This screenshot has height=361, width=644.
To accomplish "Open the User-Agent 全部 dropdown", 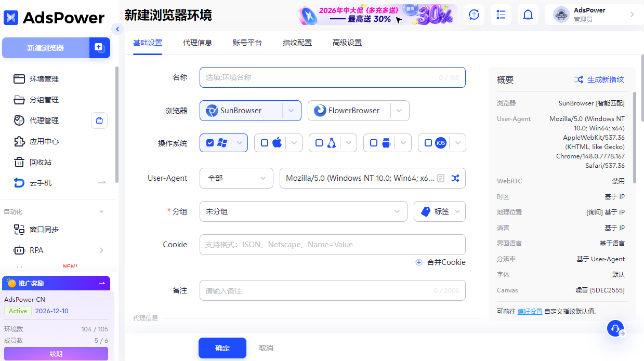I will tap(236, 178).
